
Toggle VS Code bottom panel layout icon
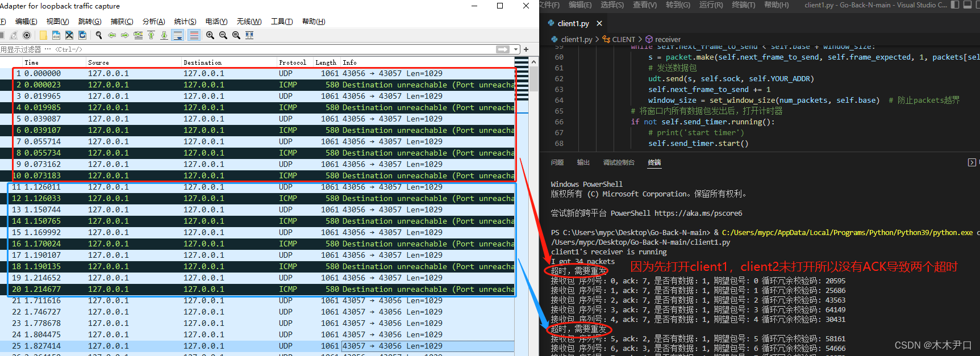968,5
